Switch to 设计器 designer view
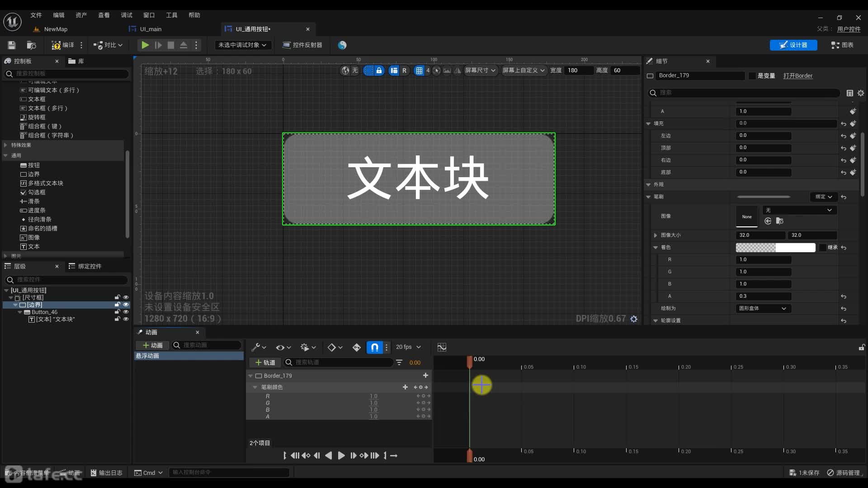 [x=793, y=45]
